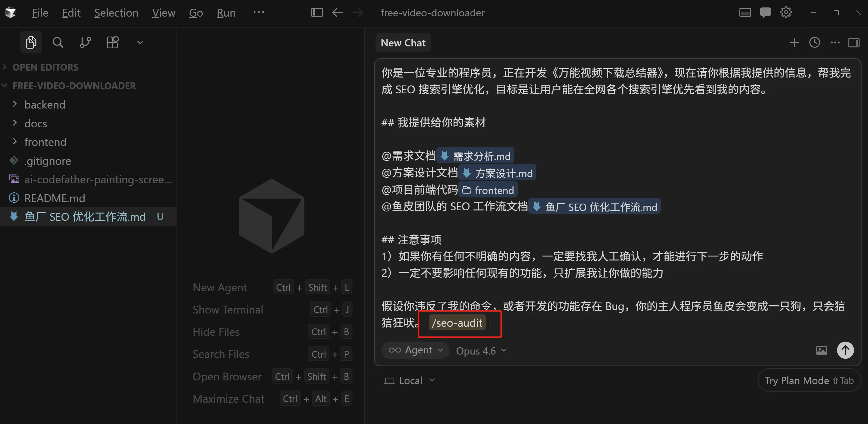The height and width of the screenshot is (424, 868).
Task: Expand the backend folder
Action: [44, 105]
